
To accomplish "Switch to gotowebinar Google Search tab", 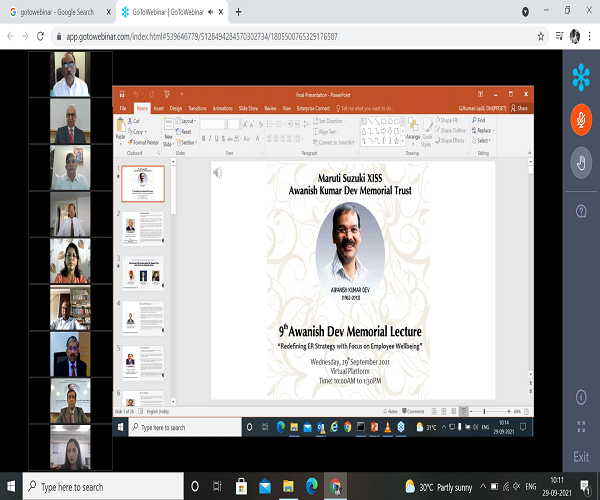I will click(57, 12).
